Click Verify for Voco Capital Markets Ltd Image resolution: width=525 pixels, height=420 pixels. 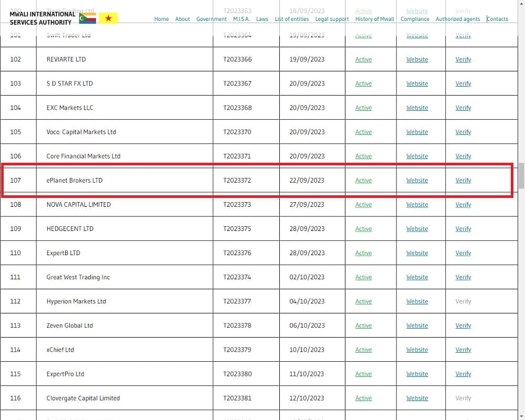point(463,132)
